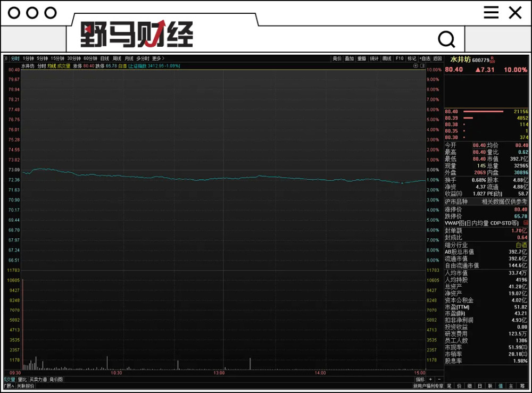Click the 80.39 bid price row
Image resolution: width=532 pixels, height=393 pixels.
click(x=486, y=118)
